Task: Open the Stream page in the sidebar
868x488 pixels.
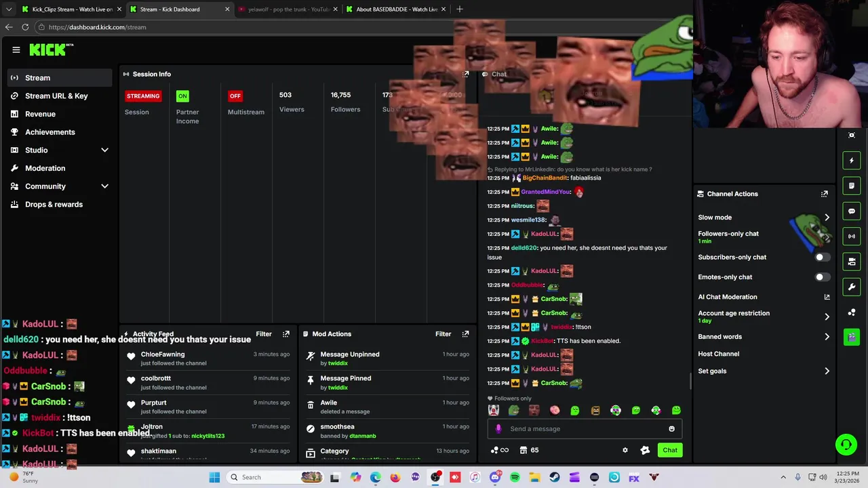Action: tap(60, 78)
